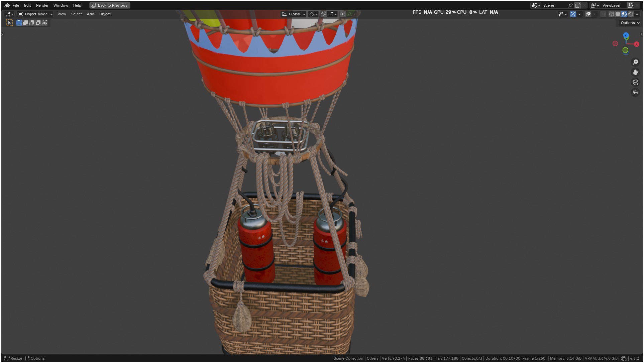Open the viewport Object menu

click(x=105, y=14)
